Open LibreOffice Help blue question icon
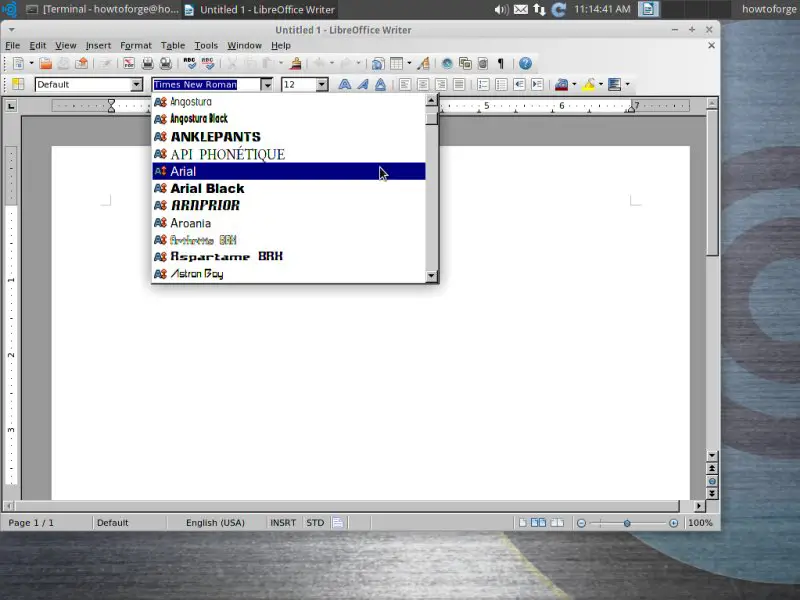The height and width of the screenshot is (600, 800). (x=525, y=63)
